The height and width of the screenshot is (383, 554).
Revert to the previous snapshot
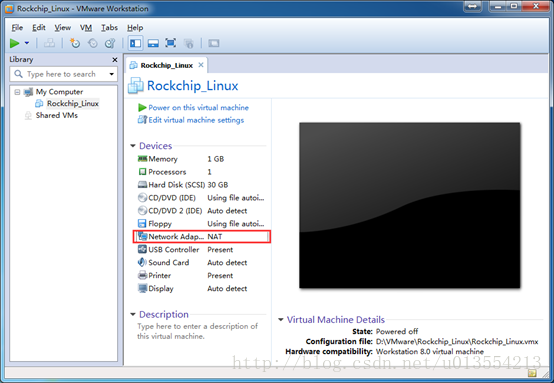pos(93,43)
